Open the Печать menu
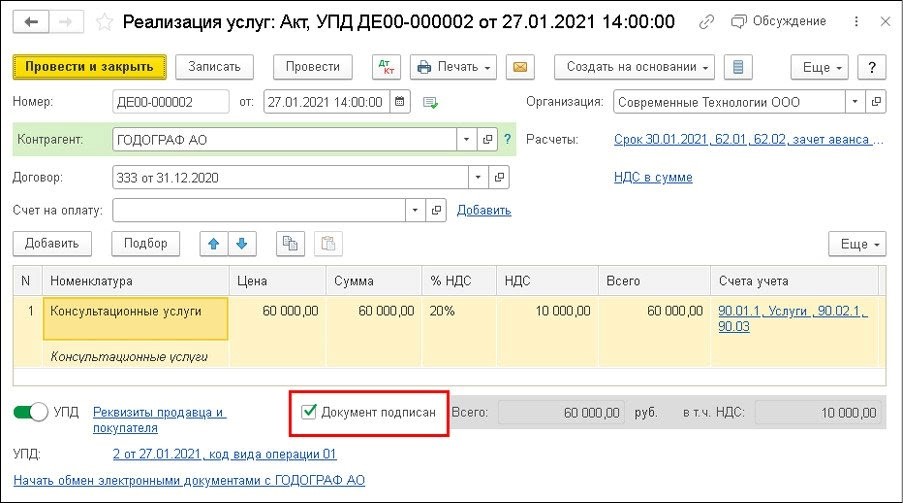The image size is (903, 503). tap(453, 67)
